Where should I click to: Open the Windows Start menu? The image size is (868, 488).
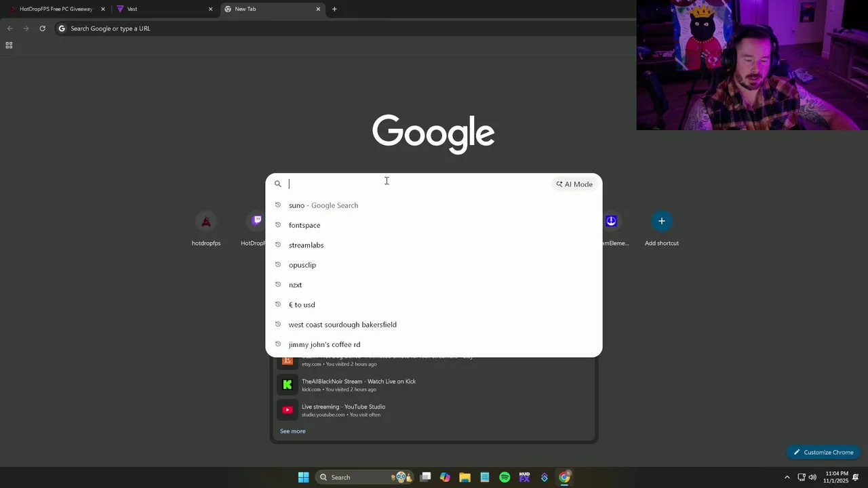(304, 477)
